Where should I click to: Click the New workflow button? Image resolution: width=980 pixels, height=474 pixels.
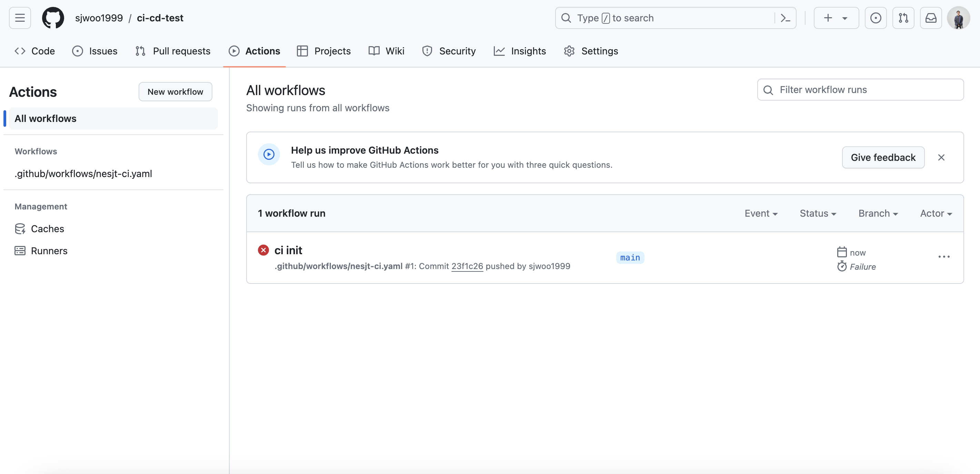(x=176, y=92)
